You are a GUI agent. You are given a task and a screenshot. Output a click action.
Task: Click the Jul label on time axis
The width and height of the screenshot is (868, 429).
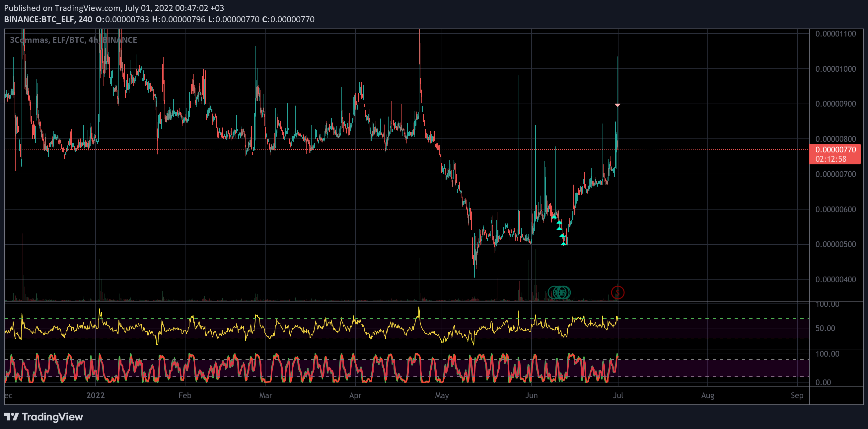617,395
